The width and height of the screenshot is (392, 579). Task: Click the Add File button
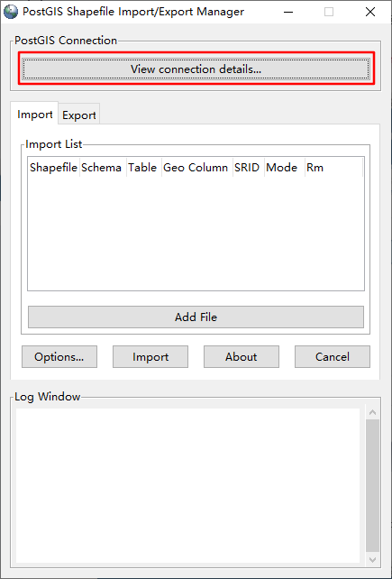(196, 317)
